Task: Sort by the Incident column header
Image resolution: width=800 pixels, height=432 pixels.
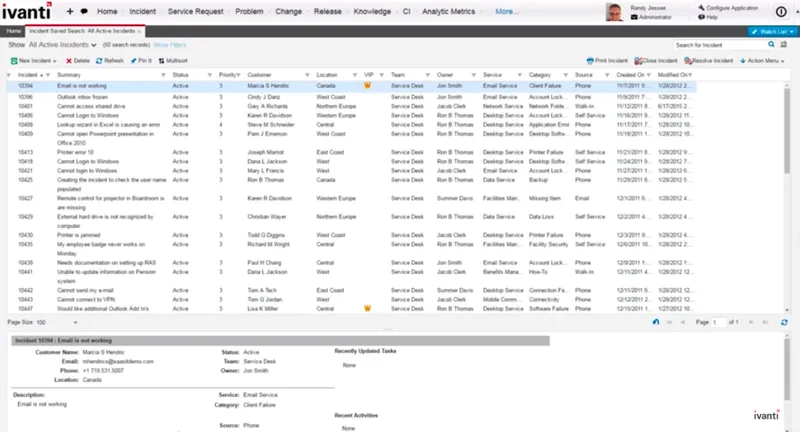Action: point(28,75)
